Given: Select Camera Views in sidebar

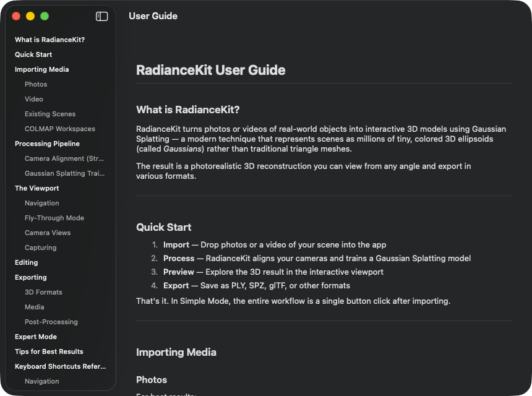Looking at the screenshot, I should [48, 233].
